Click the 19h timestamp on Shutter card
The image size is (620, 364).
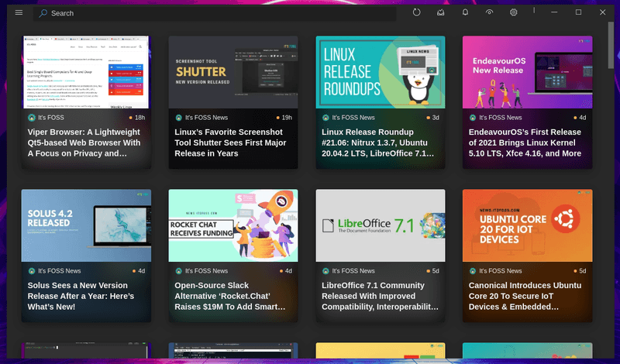pyautogui.click(x=287, y=118)
